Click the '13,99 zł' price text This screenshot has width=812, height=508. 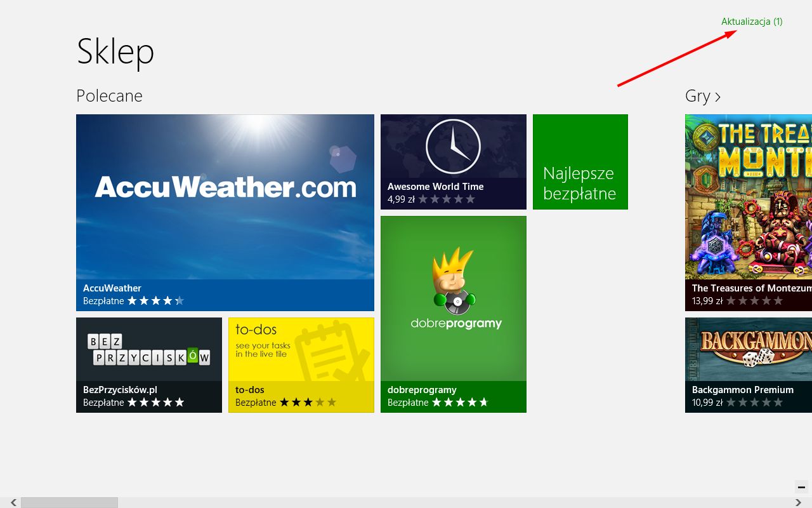(707, 301)
